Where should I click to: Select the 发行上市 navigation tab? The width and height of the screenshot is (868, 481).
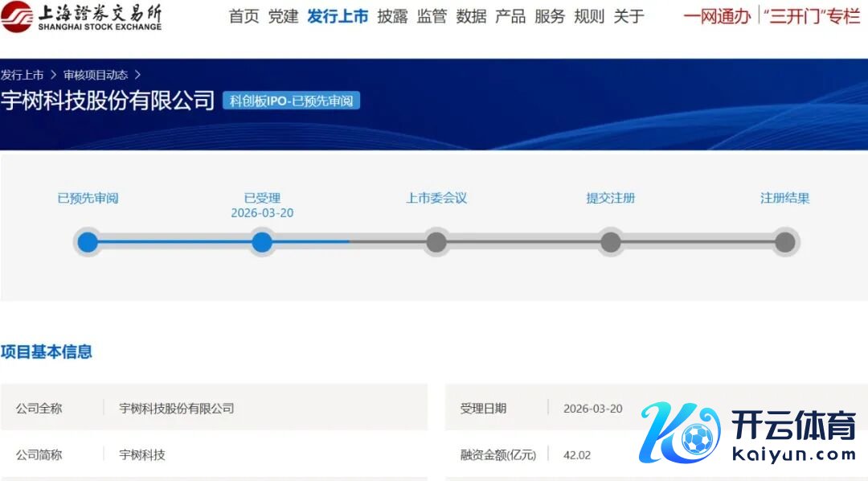[338, 16]
